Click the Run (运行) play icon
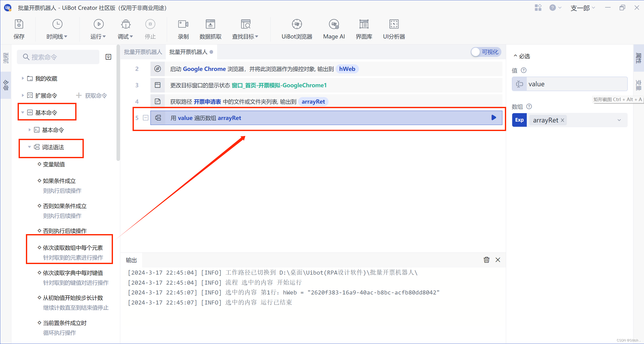Image resolution: width=644 pixels, height=344 pixels. point(99,24)
